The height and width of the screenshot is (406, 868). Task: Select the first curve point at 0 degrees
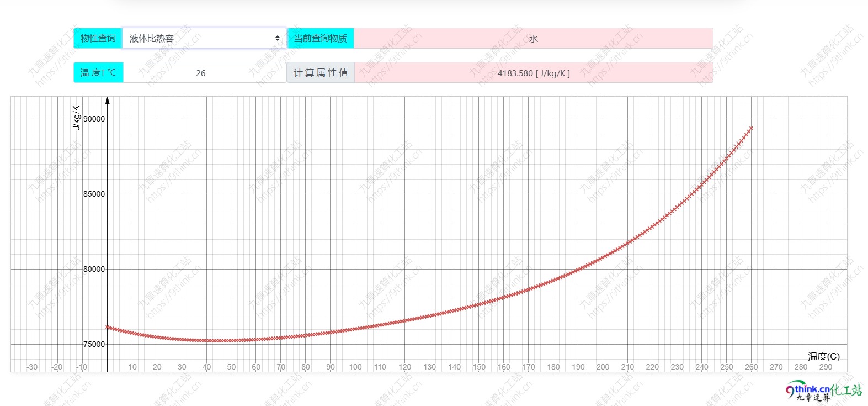click(x=108, y=327)
